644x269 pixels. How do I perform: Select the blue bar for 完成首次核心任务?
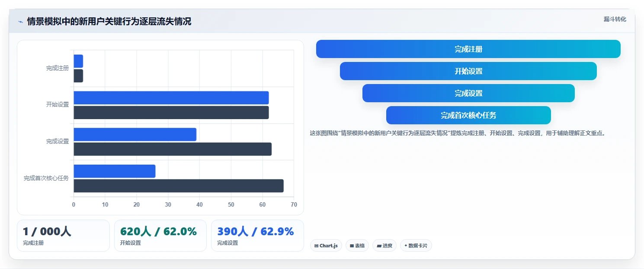click(115, 171)
